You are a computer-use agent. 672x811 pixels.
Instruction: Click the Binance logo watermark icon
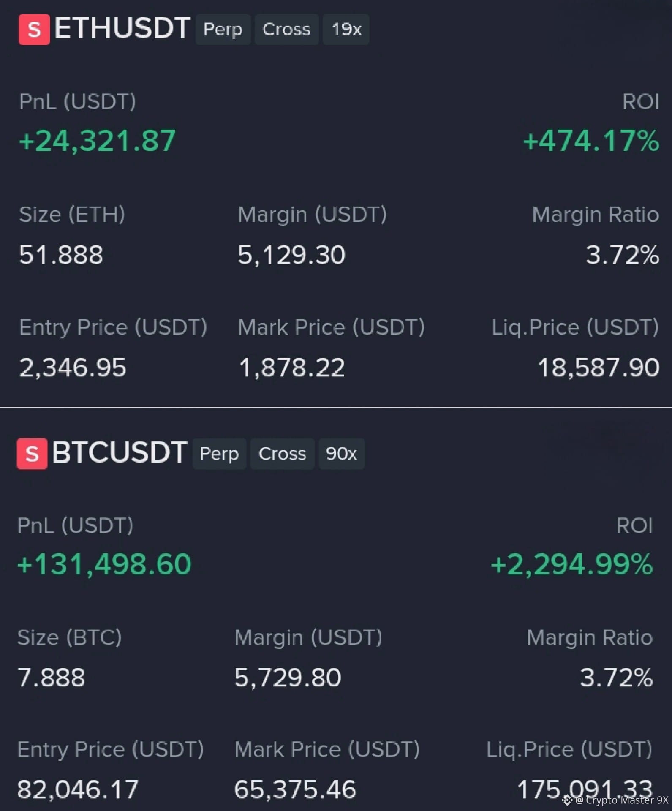click(x=567, y=800)
